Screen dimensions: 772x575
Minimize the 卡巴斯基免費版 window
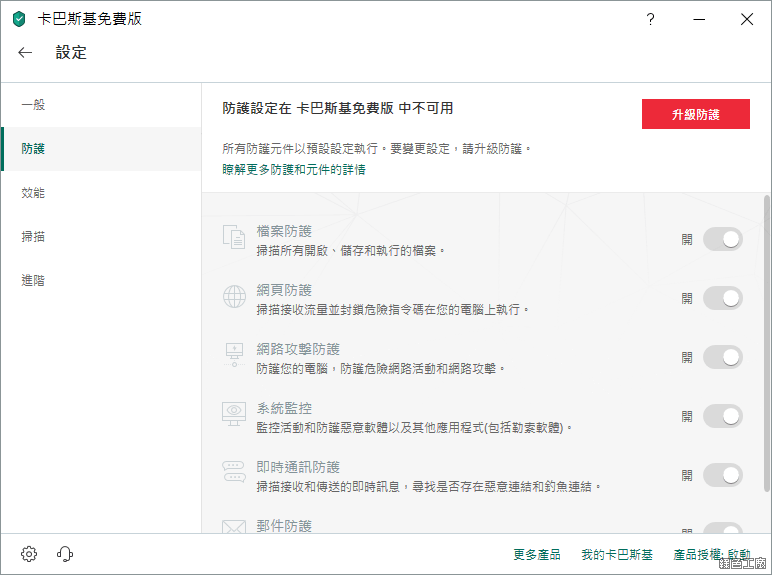pos(699,19)
